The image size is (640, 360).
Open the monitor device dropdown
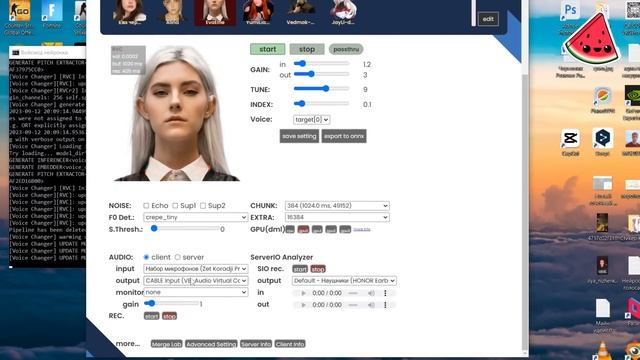pos(196,292)
